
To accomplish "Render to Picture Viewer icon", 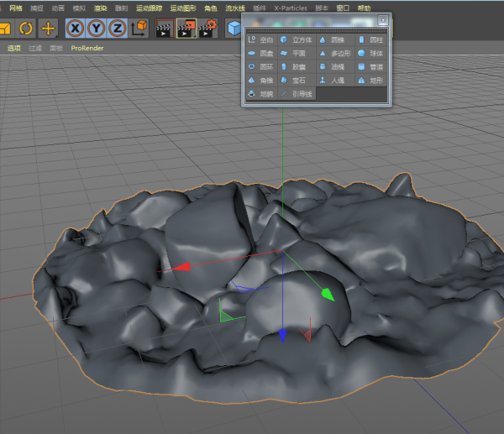I will click(x=186, y=29).
